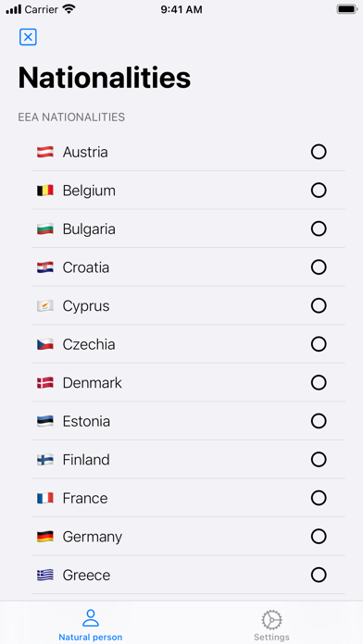The width and height of the screenshot is (363, 644).
Task: Tap the Belgium row label
Action: [89, 191]
